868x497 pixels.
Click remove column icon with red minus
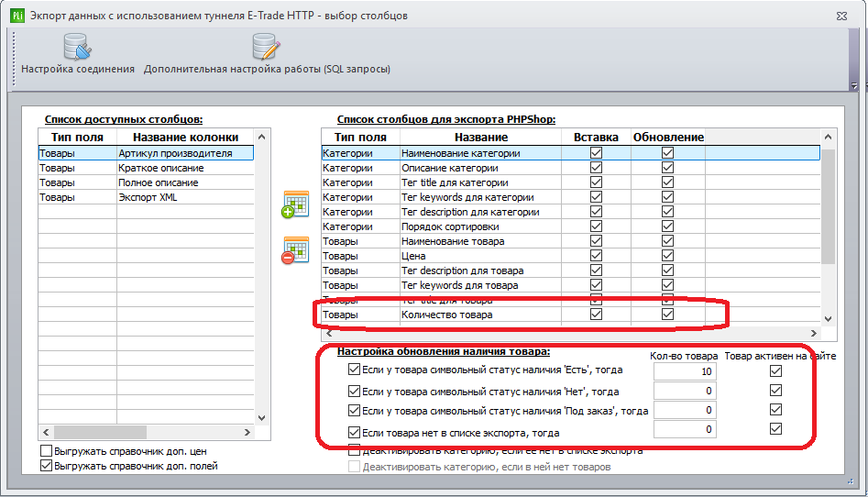tap(295, 250)
